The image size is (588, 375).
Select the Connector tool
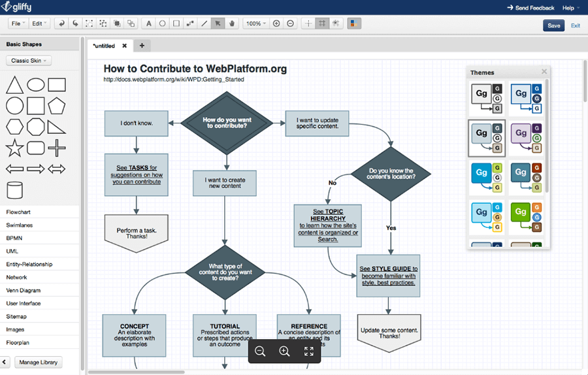click(x=190, y=24)
